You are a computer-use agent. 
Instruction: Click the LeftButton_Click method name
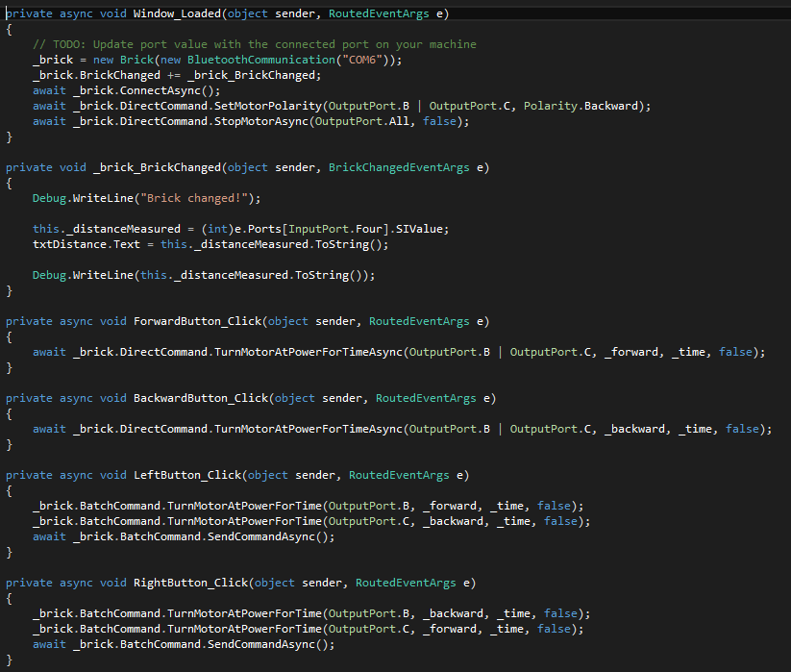click(x=187, y=475)
